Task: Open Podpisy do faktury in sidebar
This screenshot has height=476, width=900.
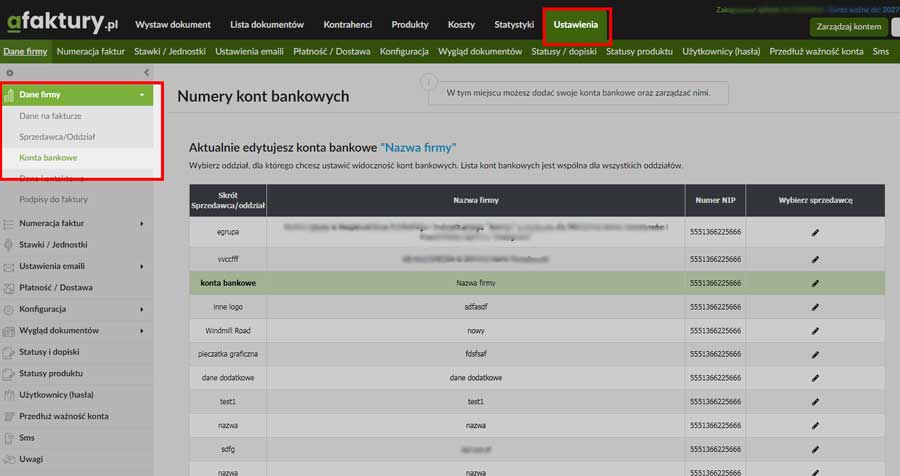Action: [53, 199]
